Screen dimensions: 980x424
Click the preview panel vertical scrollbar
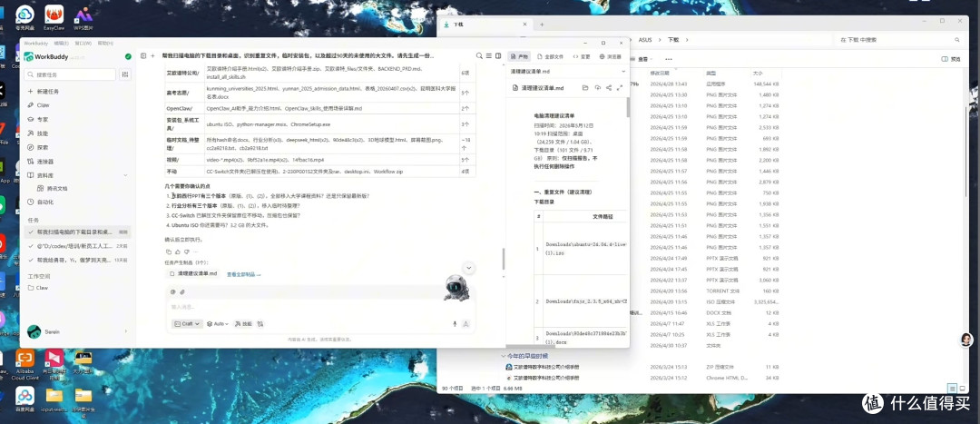pyautogui.click(x=628, y=107)
